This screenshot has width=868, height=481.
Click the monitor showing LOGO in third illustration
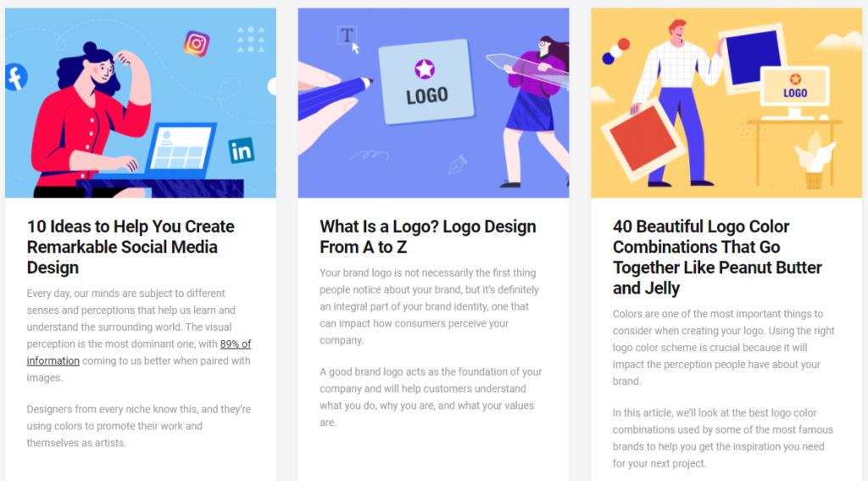pos(795,87)
